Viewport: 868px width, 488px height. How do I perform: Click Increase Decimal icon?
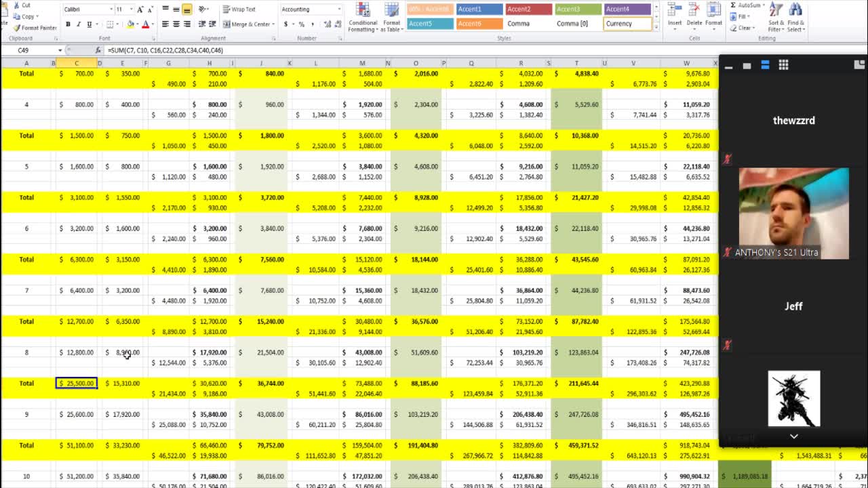326,24
